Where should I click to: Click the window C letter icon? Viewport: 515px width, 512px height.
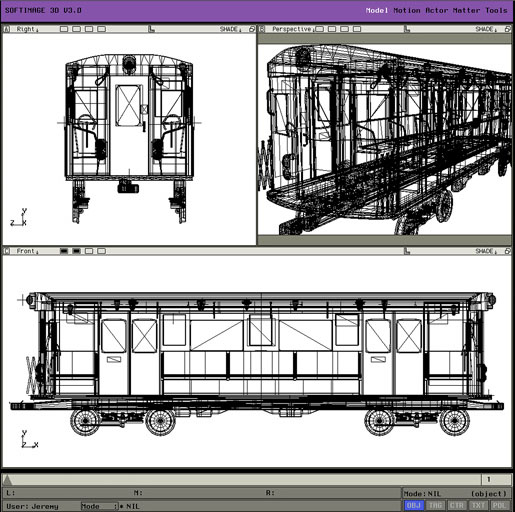[x=6, y=251]
